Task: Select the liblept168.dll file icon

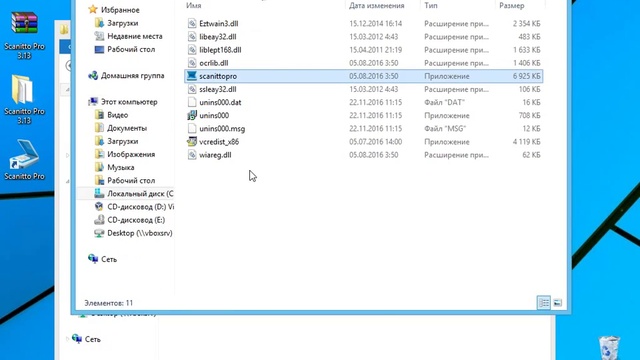Action: 192,50
